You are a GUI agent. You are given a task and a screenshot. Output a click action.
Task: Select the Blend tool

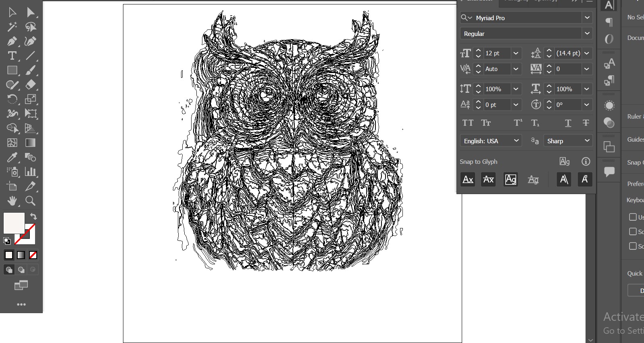[x=31, y=157]
